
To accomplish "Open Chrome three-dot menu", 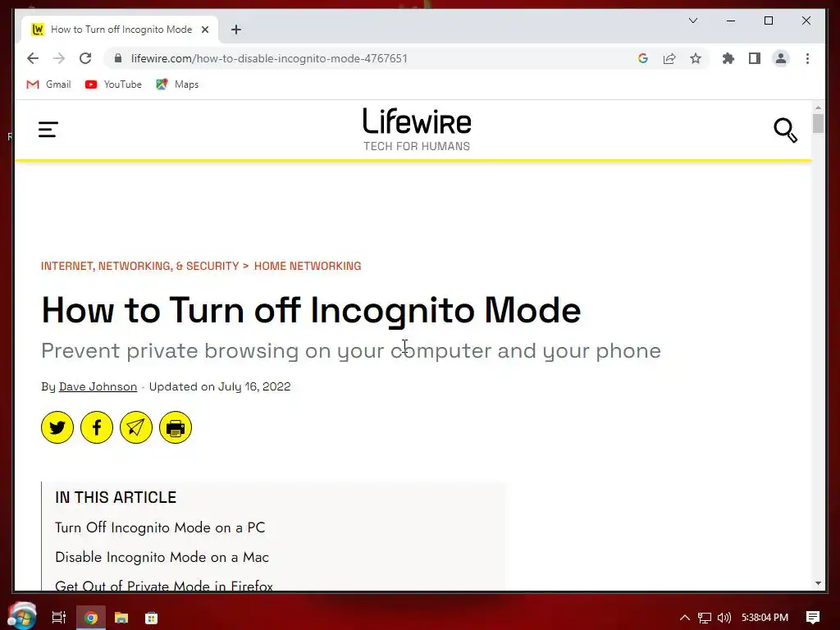I will pos(807,58).
